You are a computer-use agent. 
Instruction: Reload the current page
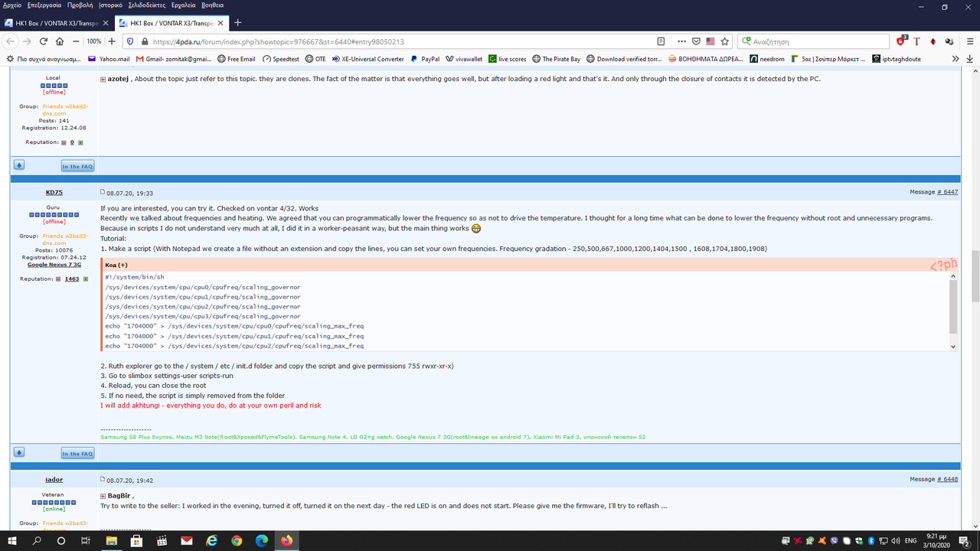(x=43, y=41)
